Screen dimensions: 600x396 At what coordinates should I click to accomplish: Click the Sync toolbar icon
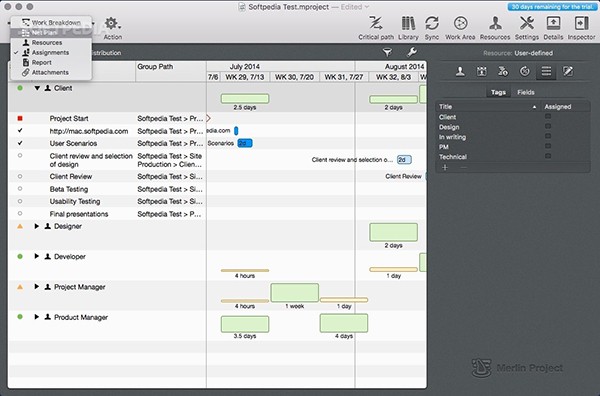pos(432,23)
